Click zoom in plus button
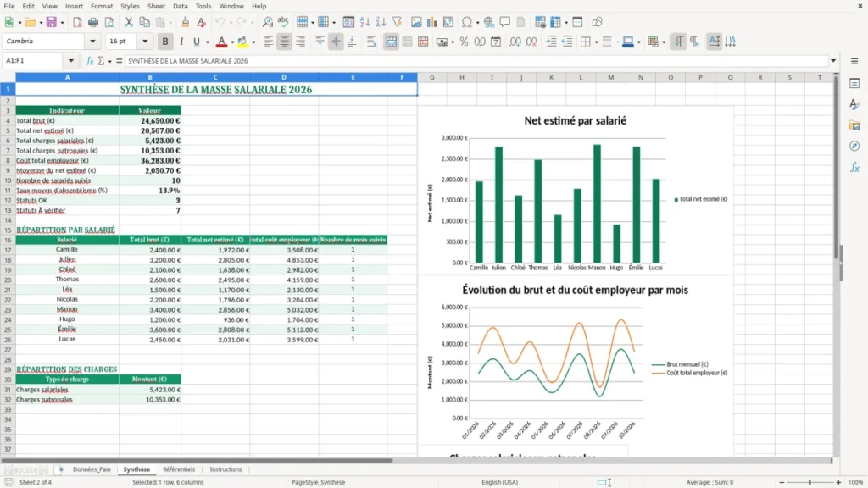868x488 pixels. (x=838, y=482)
